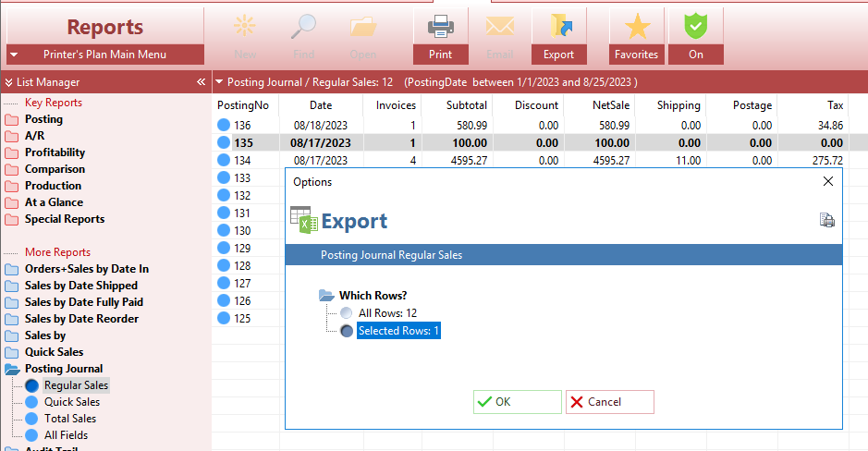This screenshot has height=451, width=868.
Task: Click the Quick Sales folder icon
Action: 12,352
